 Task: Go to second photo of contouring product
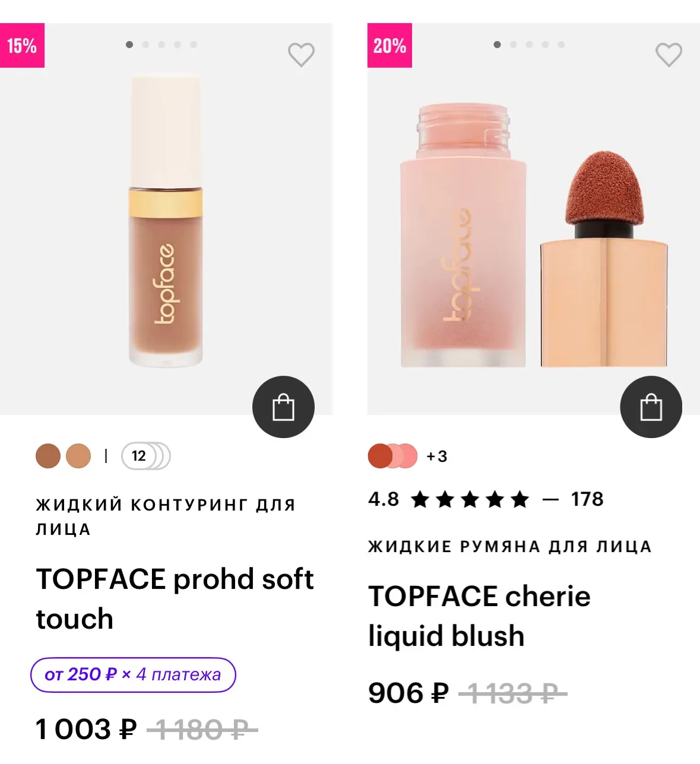click(145, 45)
